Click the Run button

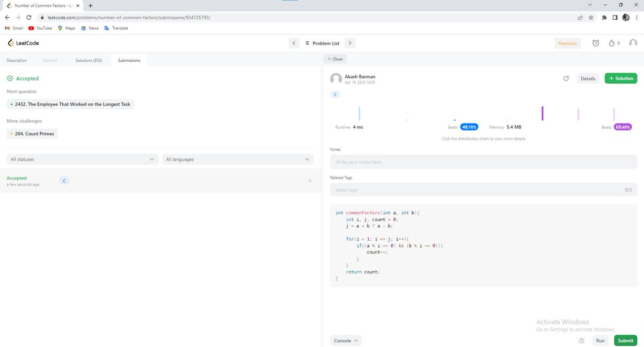point(600,341)
